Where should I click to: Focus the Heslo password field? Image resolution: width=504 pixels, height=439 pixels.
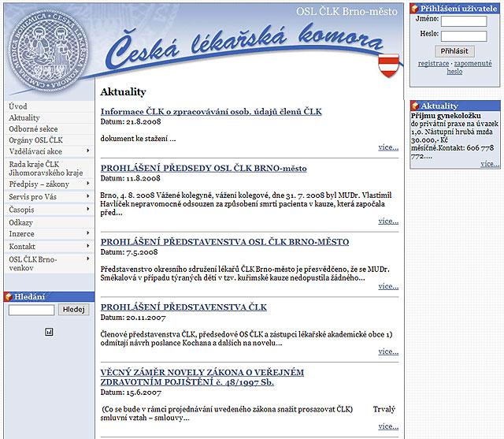464,35
